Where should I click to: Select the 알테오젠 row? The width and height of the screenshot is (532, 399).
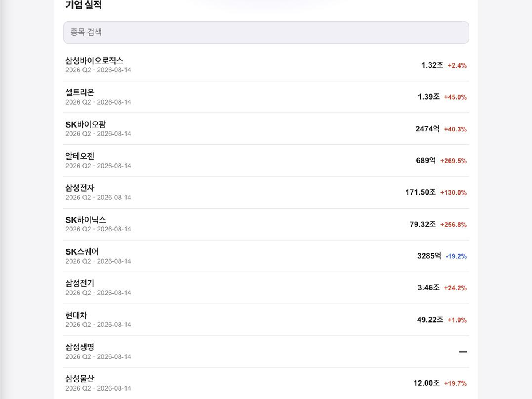[x=266, y=161]
